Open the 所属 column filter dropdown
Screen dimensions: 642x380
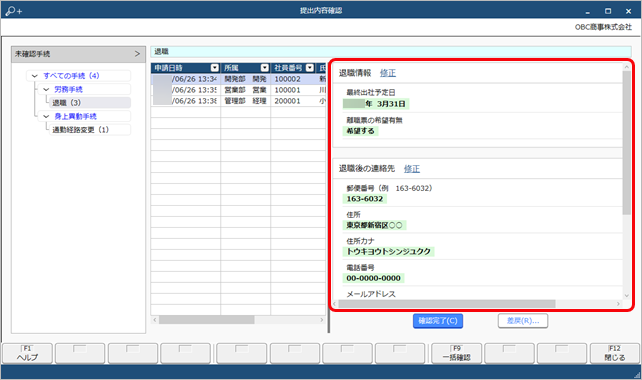point(265,68)
